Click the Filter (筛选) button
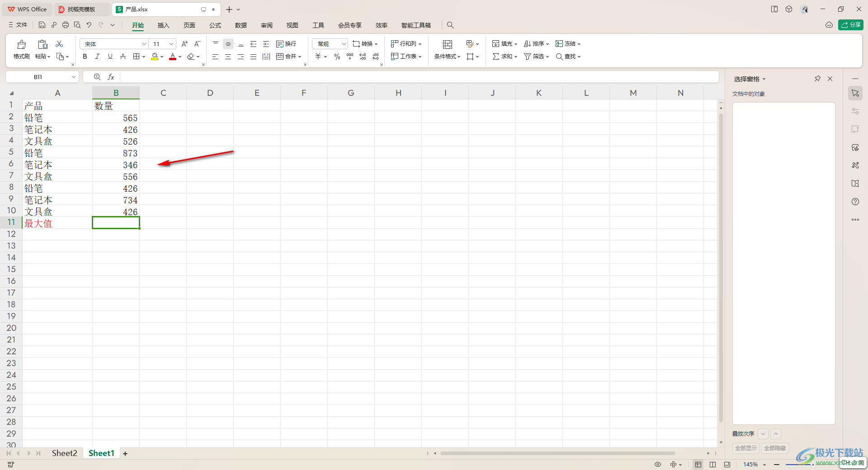The height and width of the screenshot is (470, 868). [536, 56]
